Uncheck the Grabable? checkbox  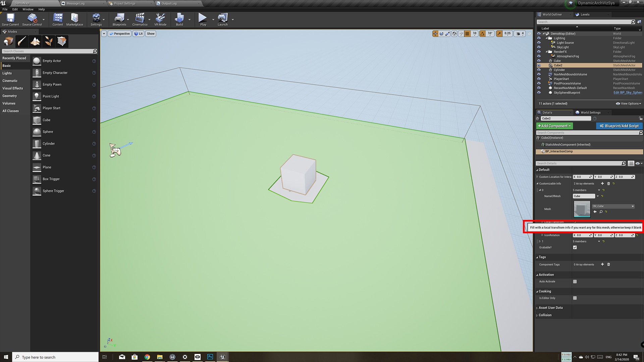click(x=575, y=247)
